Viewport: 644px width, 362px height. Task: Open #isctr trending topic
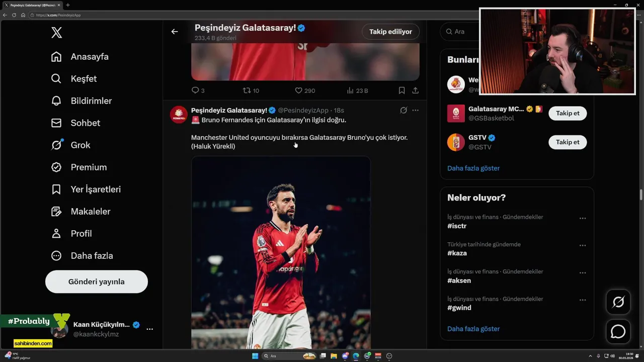(457, 226)
